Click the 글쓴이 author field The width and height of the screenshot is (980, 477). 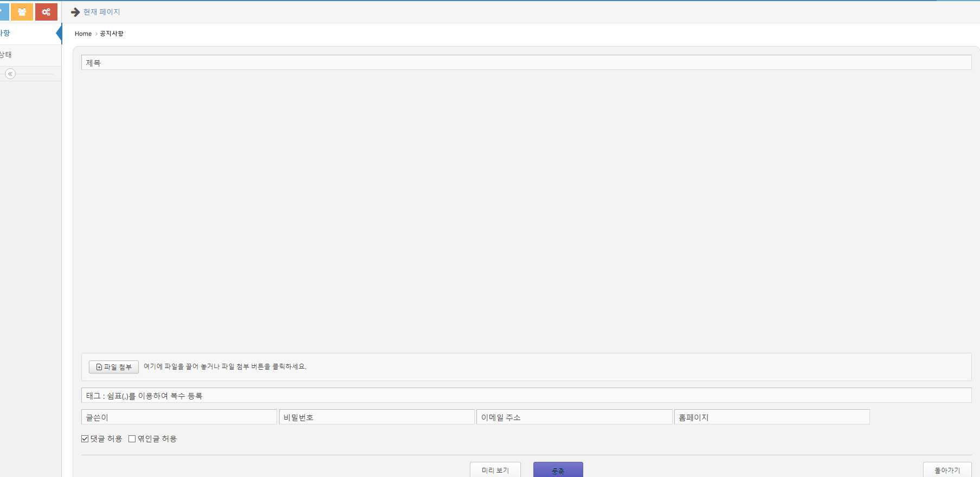click(179, 417)
